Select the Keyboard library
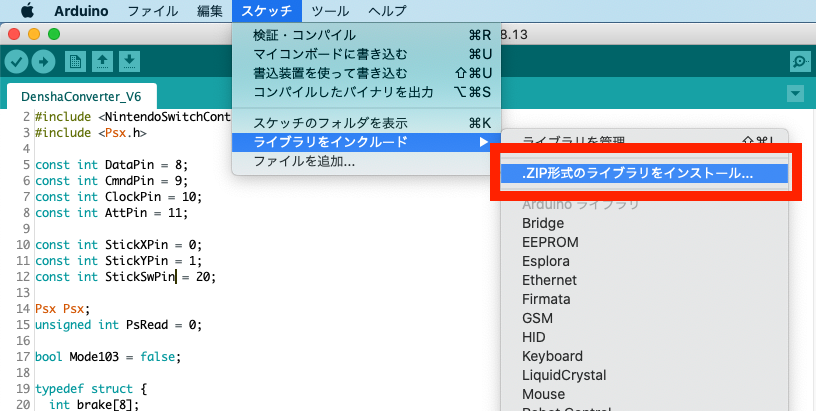Image resolution: width=816 pixels, height=411 pixels. [x=644, y=356]
